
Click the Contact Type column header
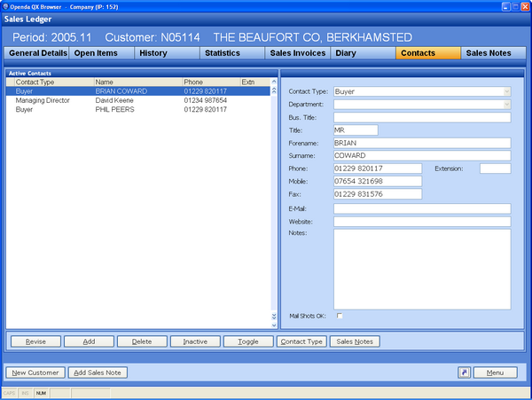[x=54, y=82]
